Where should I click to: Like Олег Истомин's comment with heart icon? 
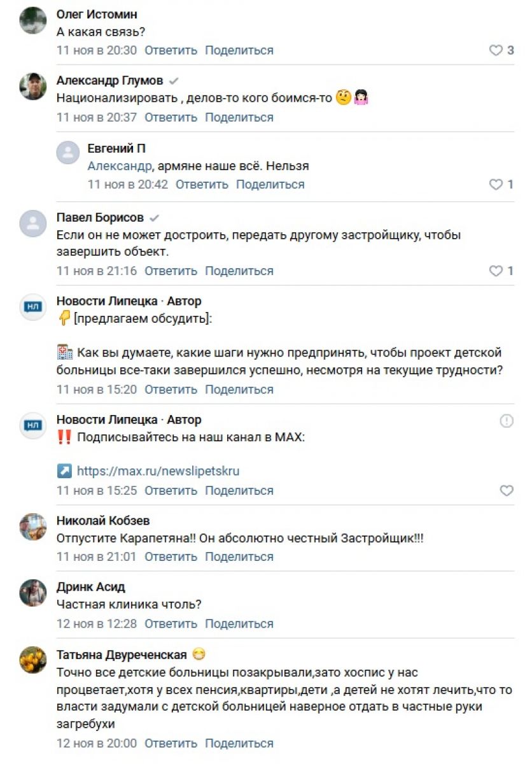496,50
